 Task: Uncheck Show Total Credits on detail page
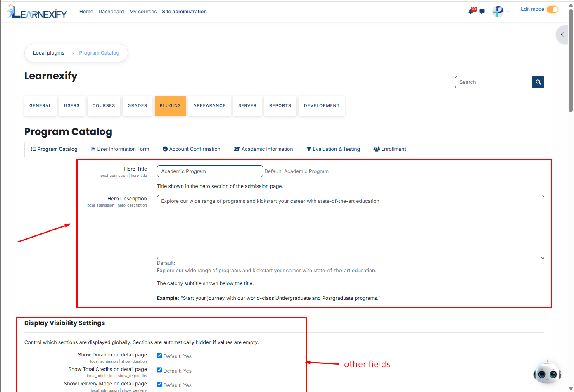point(159,370)
